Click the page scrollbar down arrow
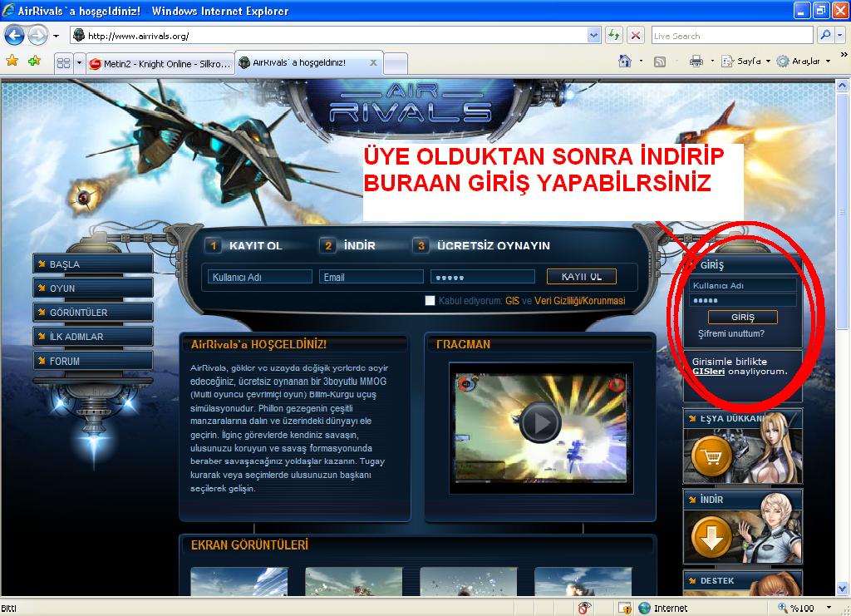The width and height of the screenshot is (851, 616). [842, 589]
